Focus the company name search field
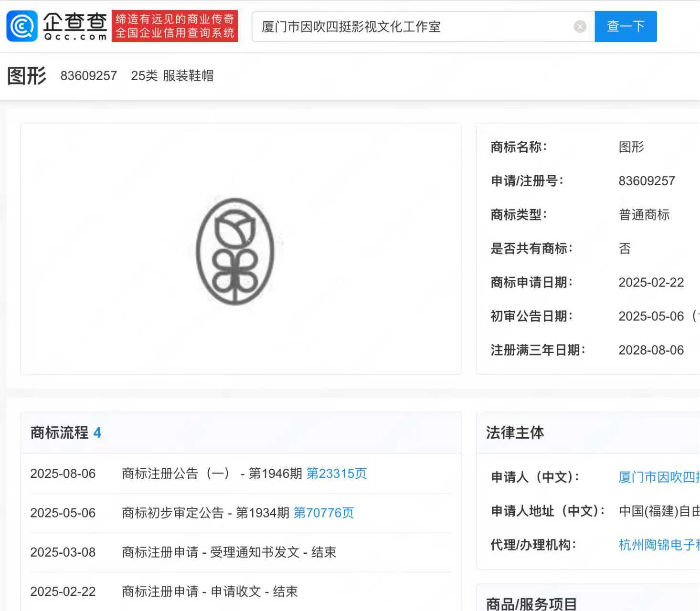Viewport: 700px width, 611px height. click(411, 27)
